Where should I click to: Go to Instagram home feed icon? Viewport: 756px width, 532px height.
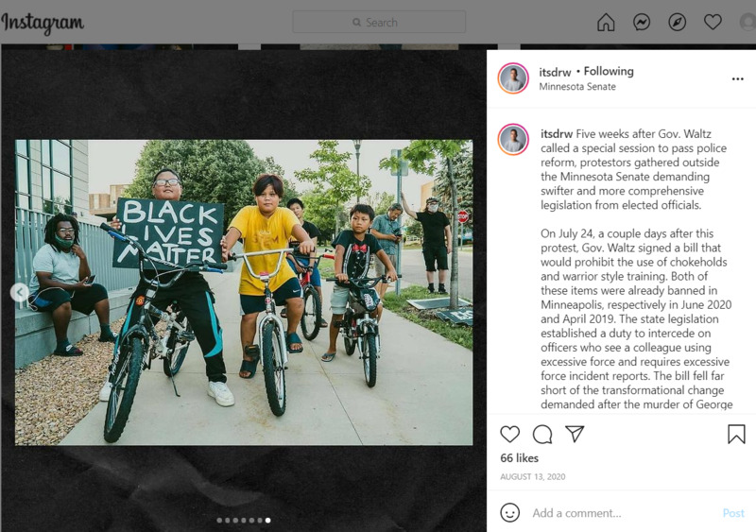point(606,22)
